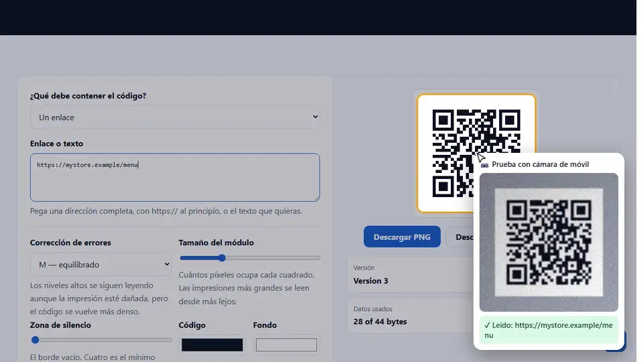Click the 'Leído: https://mystore.example/menu' result message

coord(549,330)
